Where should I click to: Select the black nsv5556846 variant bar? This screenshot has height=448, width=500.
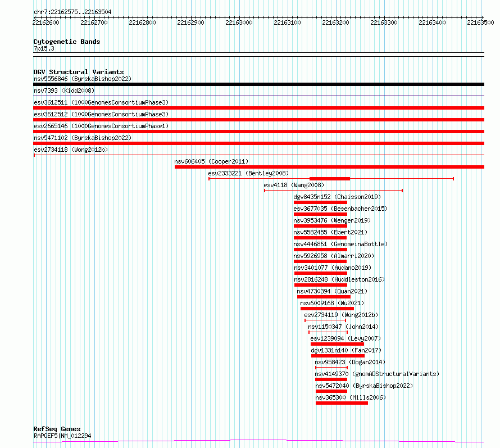click(x=258, y=84)
